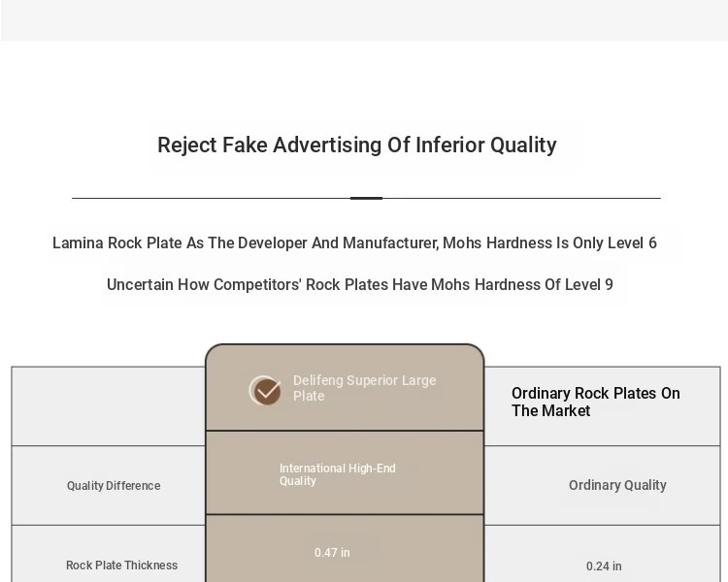Click the 'Mohs Hardness Is Only Level 6' text
This screenshot has width=728, height=582.
[x=549, y=243]
